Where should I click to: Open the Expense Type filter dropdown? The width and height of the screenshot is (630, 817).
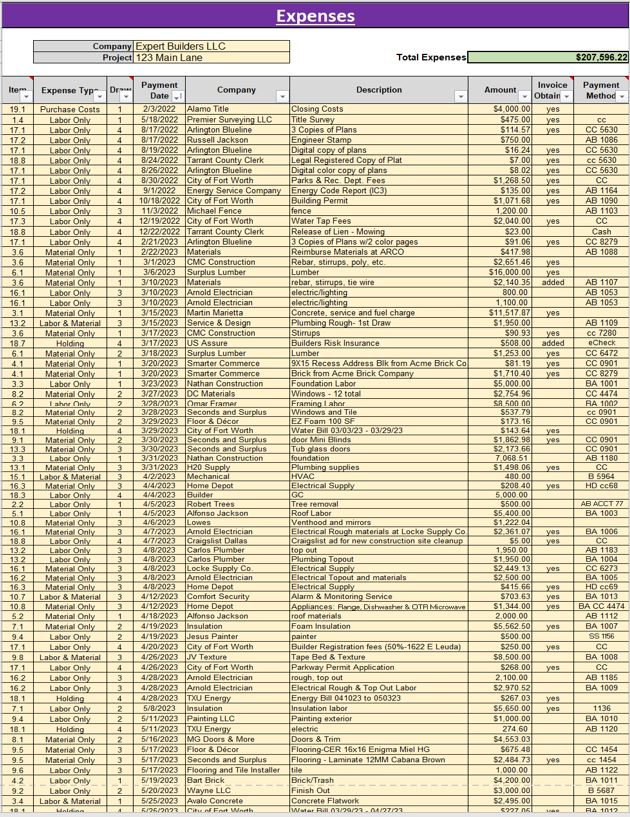(x=99, y=97)
